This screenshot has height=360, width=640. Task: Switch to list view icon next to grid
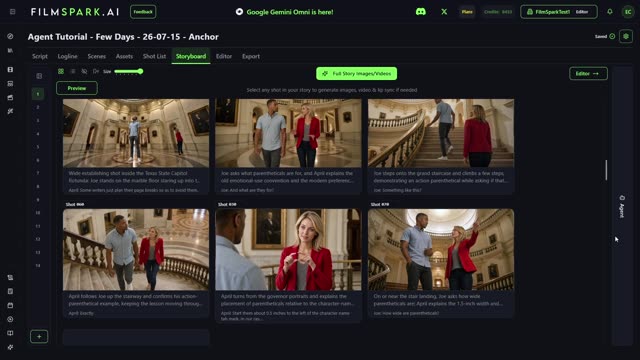[x=73, y=71]
